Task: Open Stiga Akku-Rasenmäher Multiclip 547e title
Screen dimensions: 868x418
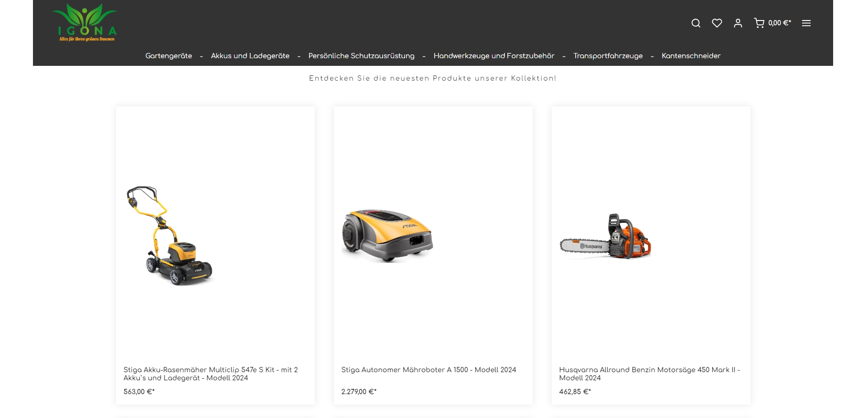Action: 210,374
